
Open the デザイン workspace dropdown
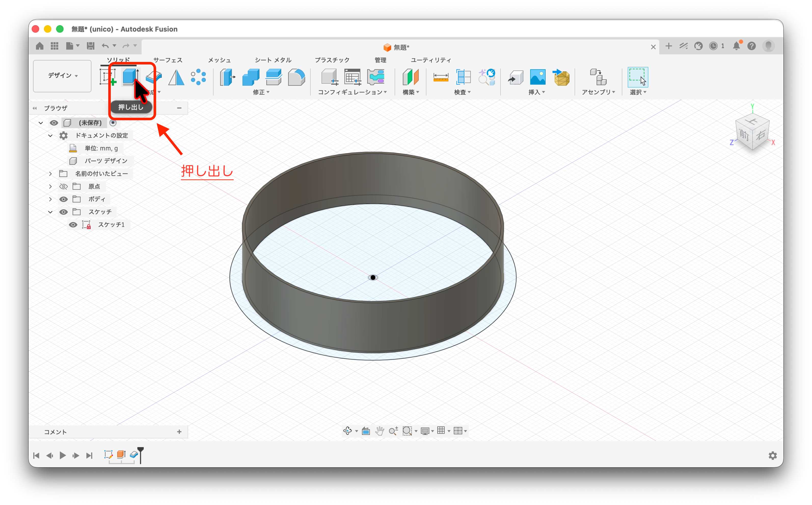[x=62, y=76]
